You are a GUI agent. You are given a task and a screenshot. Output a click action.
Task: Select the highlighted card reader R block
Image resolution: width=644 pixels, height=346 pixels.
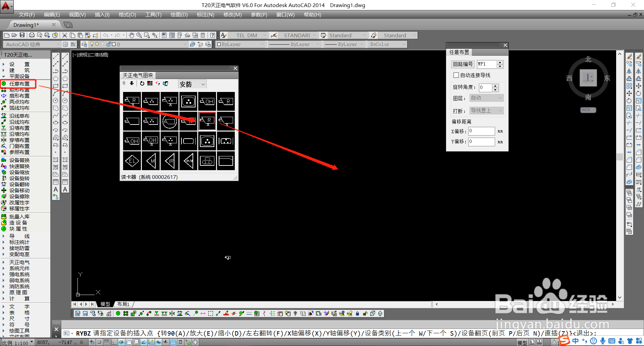click(207, 121)
